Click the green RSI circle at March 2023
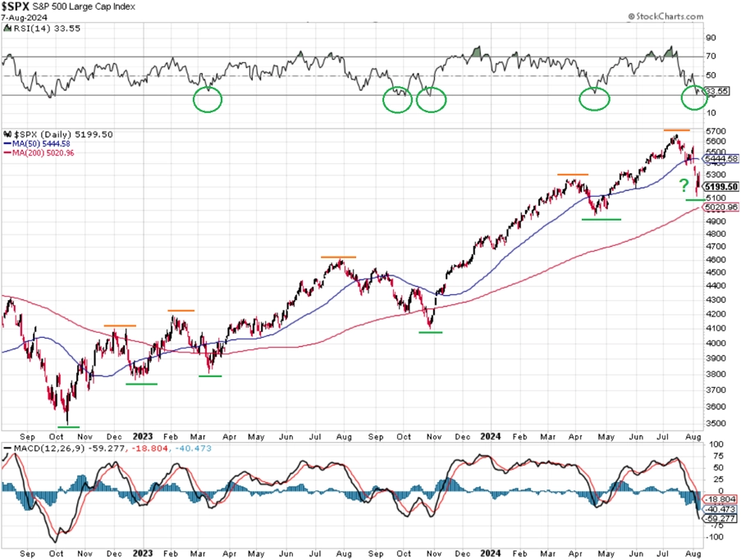Image resolution: width=741 pixels, height=560 pixels. tap(208, 99)
